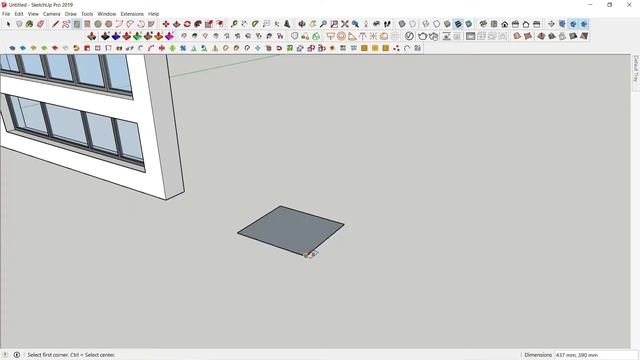The width and height of the screenshot is (640, 360).
Task: Choose the Rotate tool
Action: click(x=187, y=24)
